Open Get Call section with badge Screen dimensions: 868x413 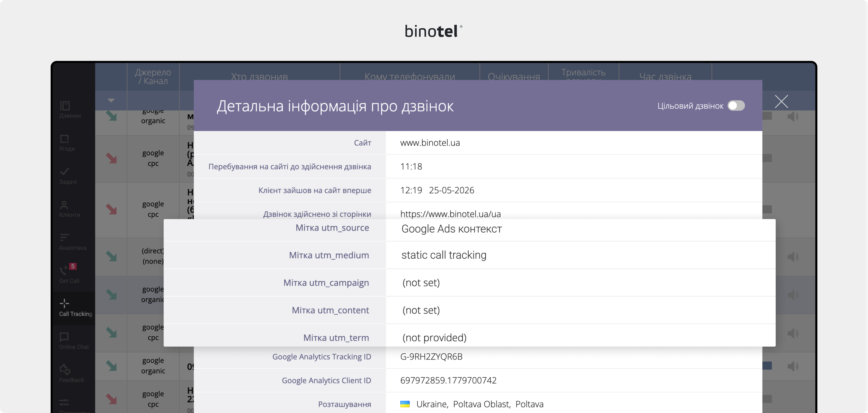69,274
